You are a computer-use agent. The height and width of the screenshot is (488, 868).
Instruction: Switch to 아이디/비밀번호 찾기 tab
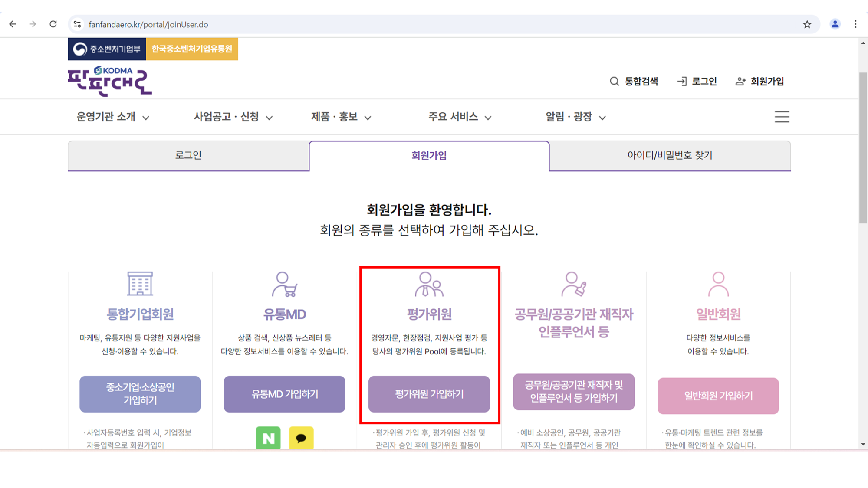(x=670, y=155)
